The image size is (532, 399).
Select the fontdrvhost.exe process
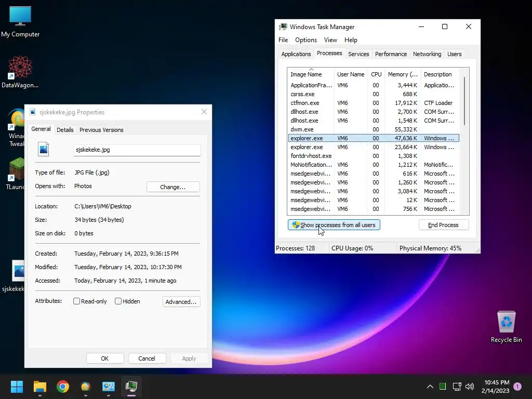373,156
